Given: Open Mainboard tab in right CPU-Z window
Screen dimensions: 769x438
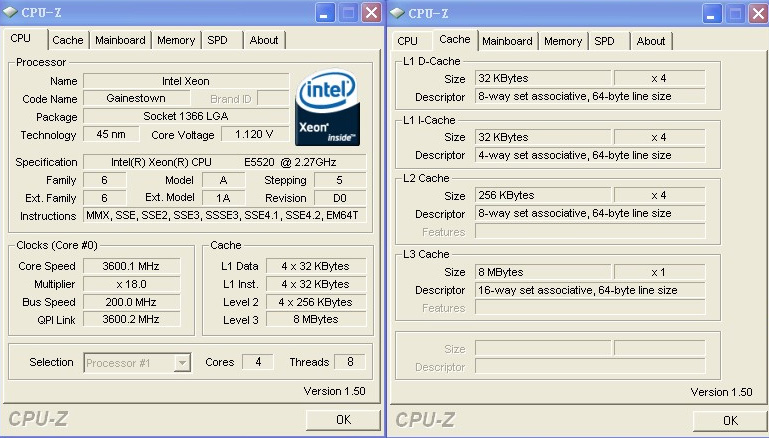Looking at the screenshot, I should [x=507, y=41].
